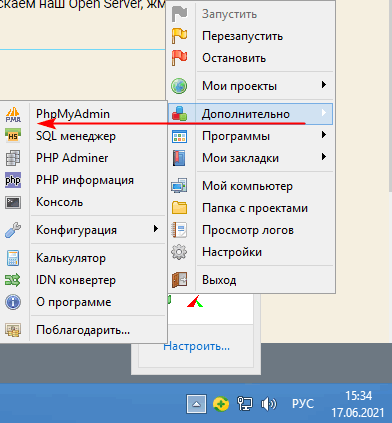The image size is (392, 423).
Task: Open Настройки menu item
Action: 250,252
